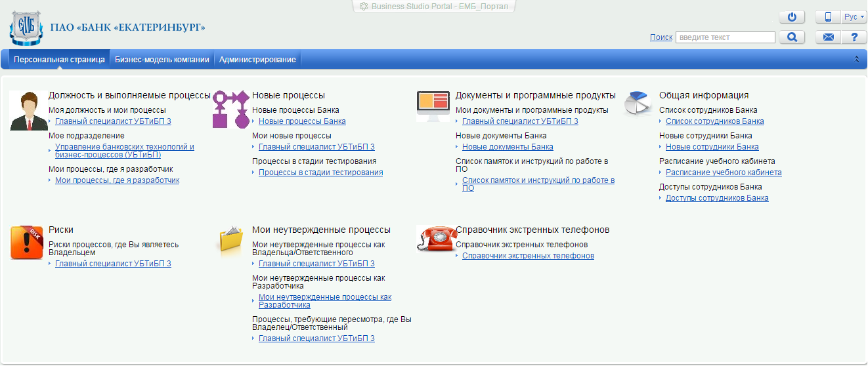Open the Рус language dropdown

[854, 17]
